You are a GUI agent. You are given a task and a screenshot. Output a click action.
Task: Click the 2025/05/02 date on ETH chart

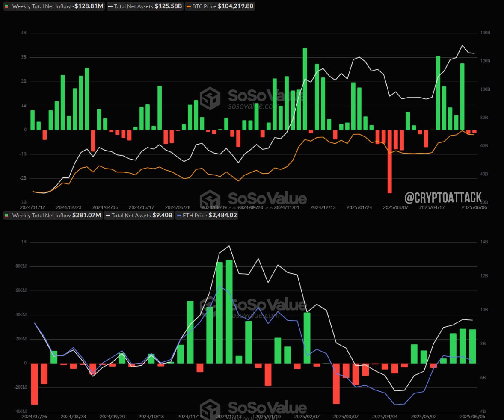click(x=424, y=417)
